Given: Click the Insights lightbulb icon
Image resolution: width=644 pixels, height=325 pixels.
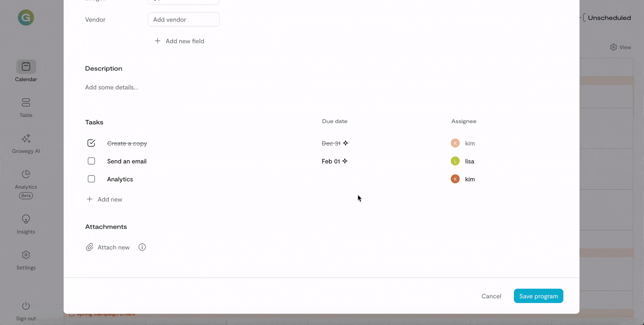Looking at the screenshot, I should click(x=26, y=219).
